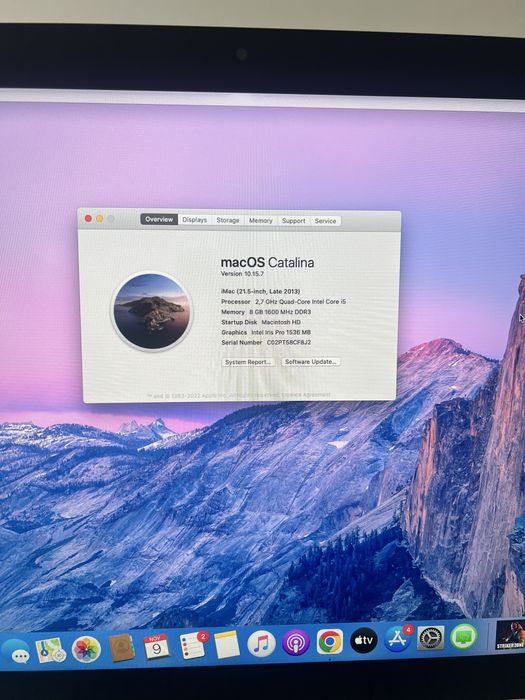Click the 8 GB 1600 MHz DDR3 text

(x=280, y=312)
